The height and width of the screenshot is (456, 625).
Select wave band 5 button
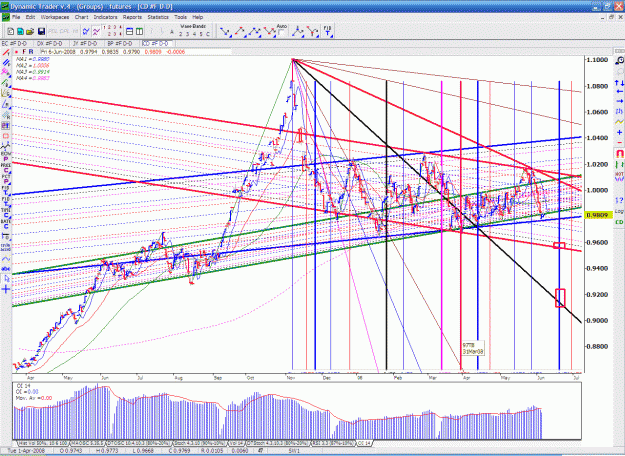coord(201,34)
